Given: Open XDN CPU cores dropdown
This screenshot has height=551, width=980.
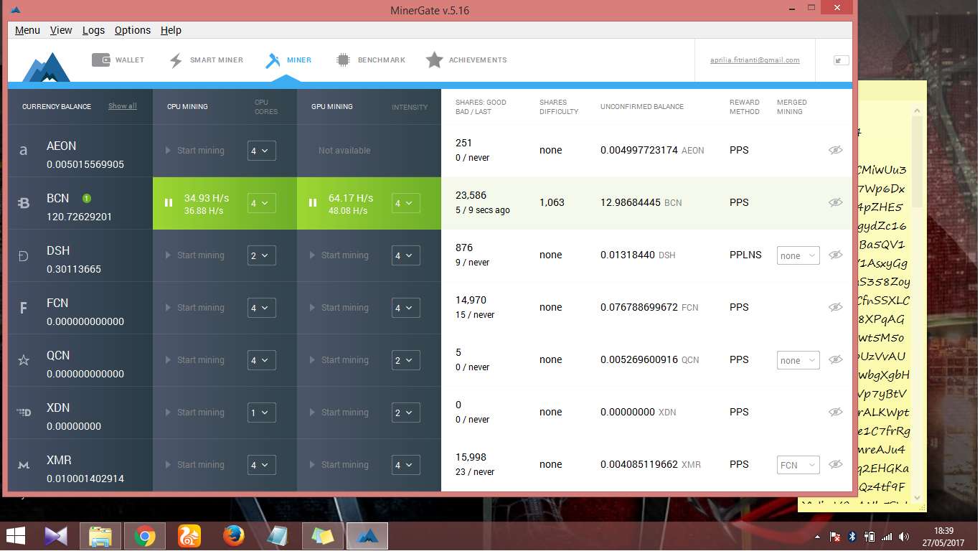Looking at the screenshot, I should coord(261,413).
